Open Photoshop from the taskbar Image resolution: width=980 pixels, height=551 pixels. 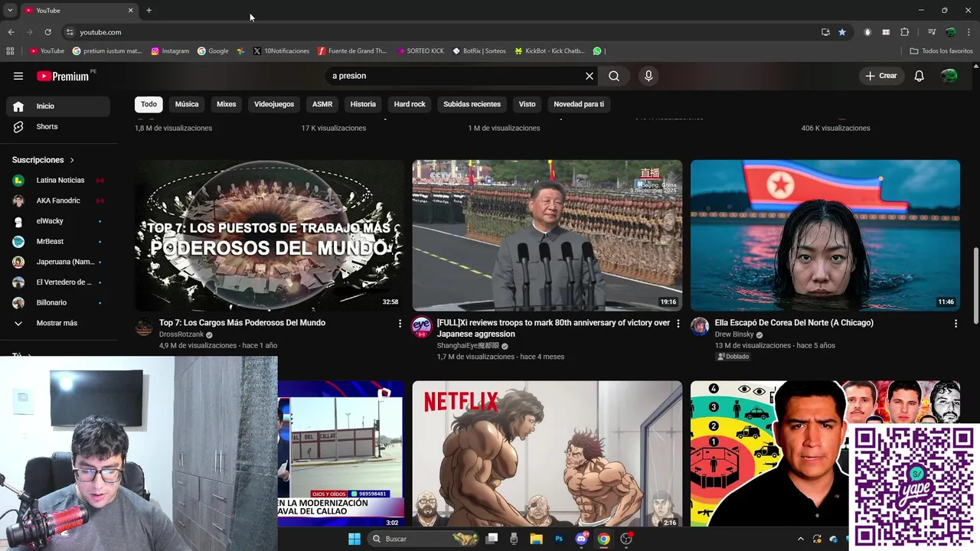click(x=559, y=539)
